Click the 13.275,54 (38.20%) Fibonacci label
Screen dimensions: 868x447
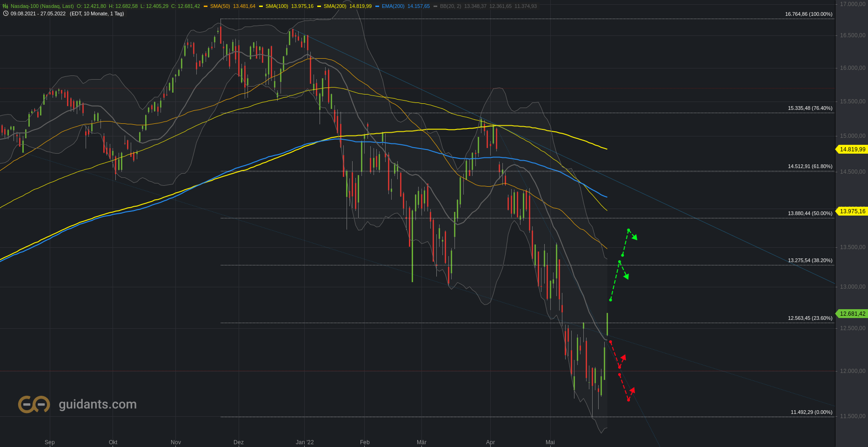click(x=810, y=260)
